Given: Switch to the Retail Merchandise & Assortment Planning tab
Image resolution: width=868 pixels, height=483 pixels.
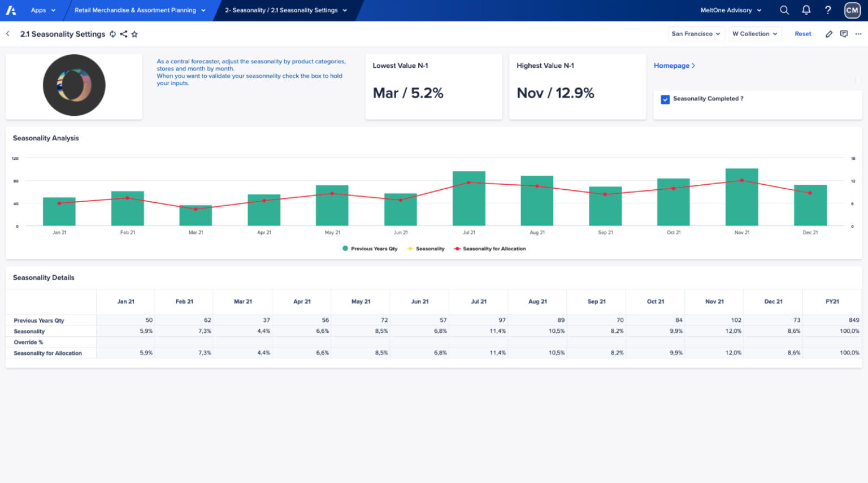Looking at the screenshot, I should [x=138, y=10].
